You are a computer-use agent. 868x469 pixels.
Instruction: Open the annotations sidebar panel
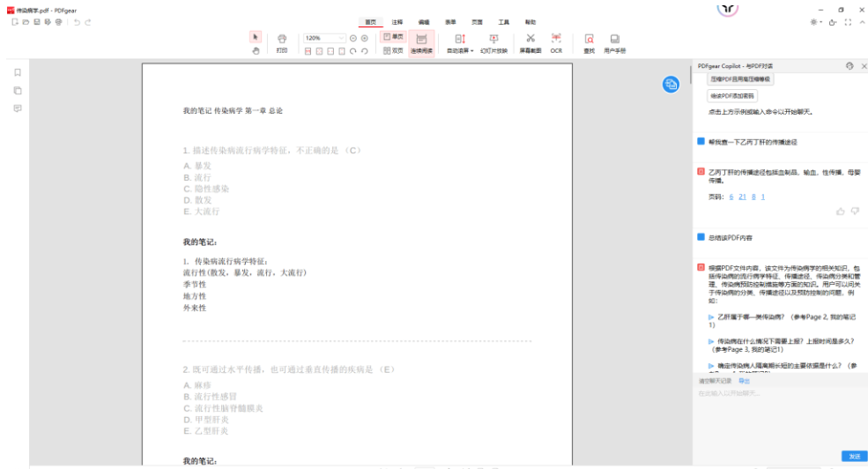click(x=18, y=108)
